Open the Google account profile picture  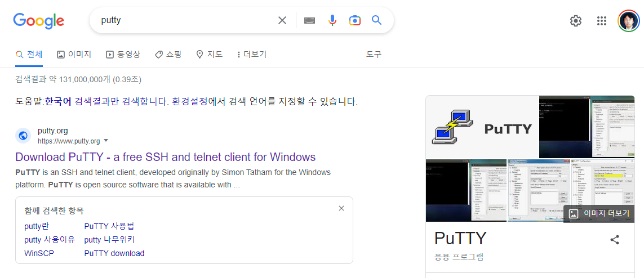pyautogui.click(x=629, y=20)
